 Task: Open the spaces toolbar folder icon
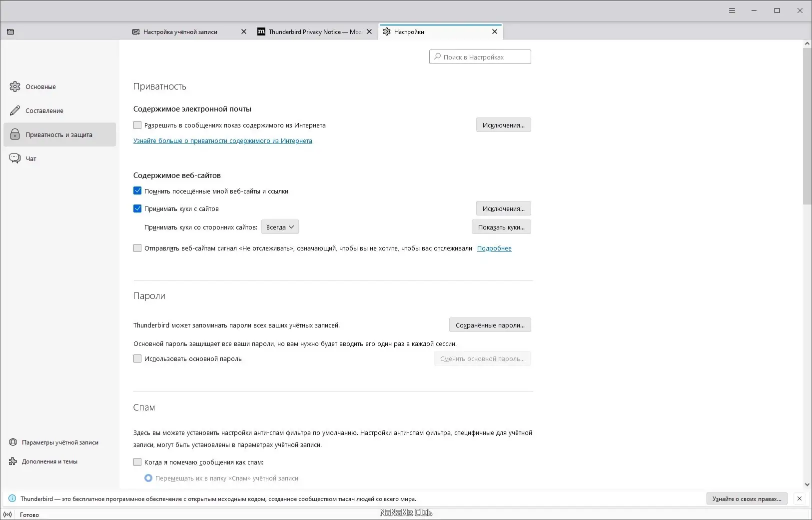point(10,31)
